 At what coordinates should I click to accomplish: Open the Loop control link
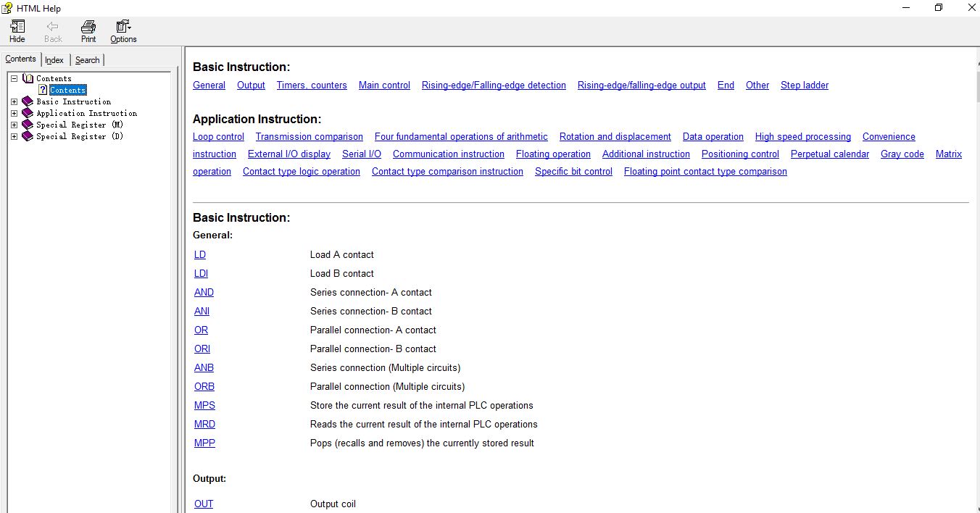(218, 136)
